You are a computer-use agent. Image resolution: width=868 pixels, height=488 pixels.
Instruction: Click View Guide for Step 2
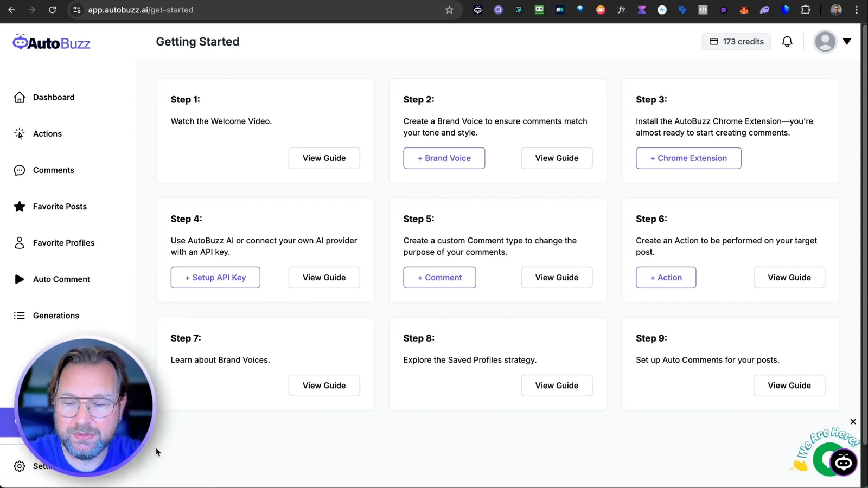click(x=557, y=158)
